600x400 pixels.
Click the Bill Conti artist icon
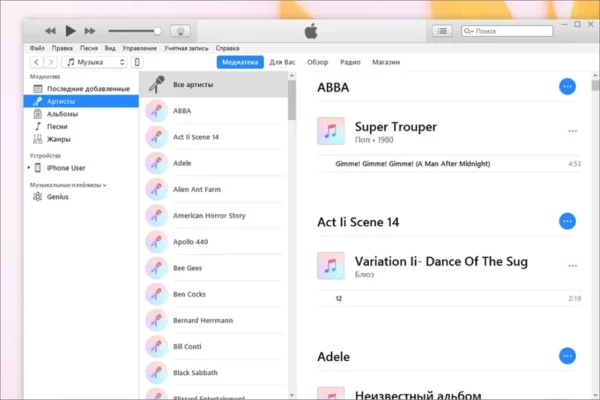point(157,347)
